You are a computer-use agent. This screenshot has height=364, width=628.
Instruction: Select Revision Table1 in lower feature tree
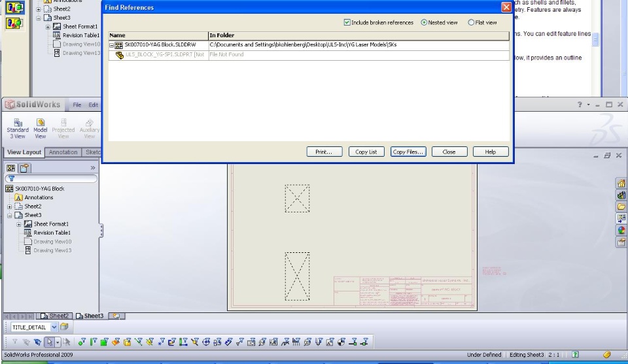tap(52, 233)
